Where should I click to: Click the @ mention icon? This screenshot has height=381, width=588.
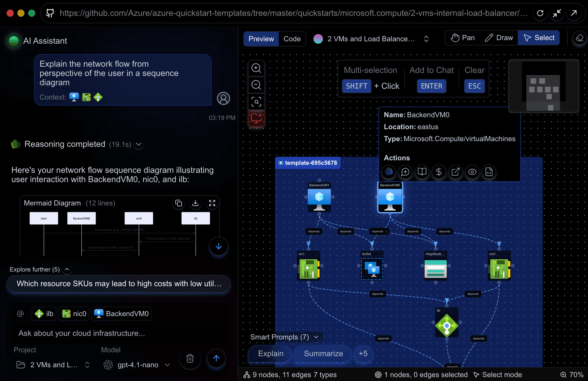pos(20,314)
